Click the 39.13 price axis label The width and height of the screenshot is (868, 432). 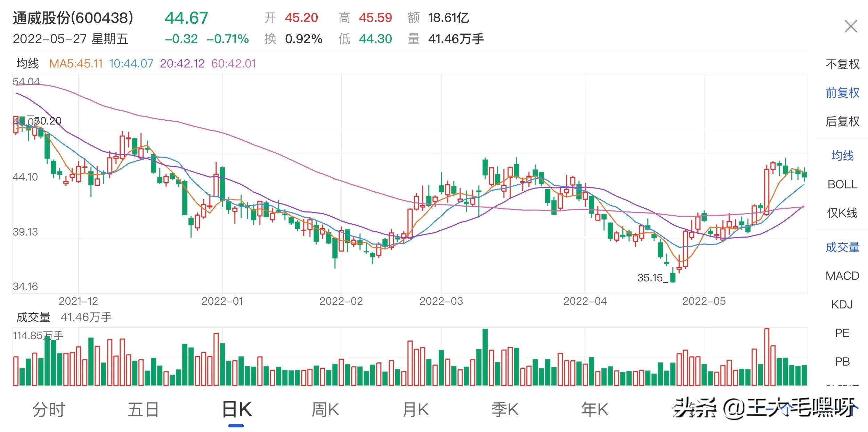tap(25, 232)
